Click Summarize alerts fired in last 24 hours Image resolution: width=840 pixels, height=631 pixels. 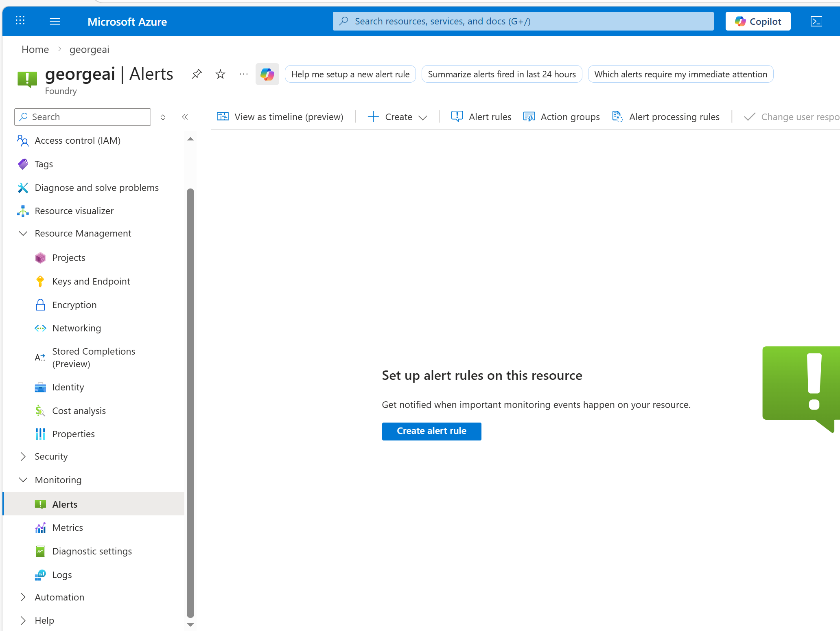[x=501, y=74]
